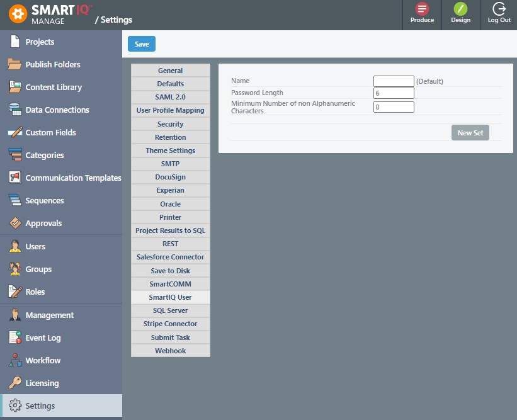
Task: Click the Settings gear icon in sidebar
Action: tap(15, 406)
